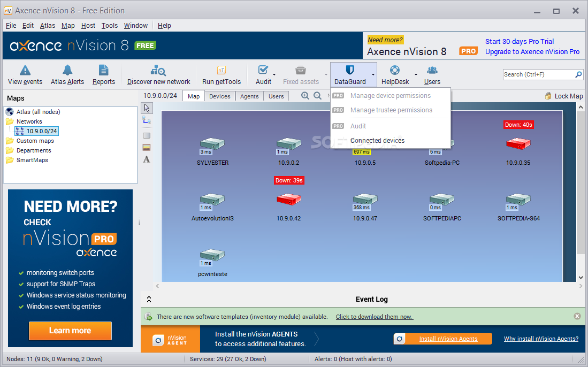Switch to the Devices tab

[x=220, y=96]
